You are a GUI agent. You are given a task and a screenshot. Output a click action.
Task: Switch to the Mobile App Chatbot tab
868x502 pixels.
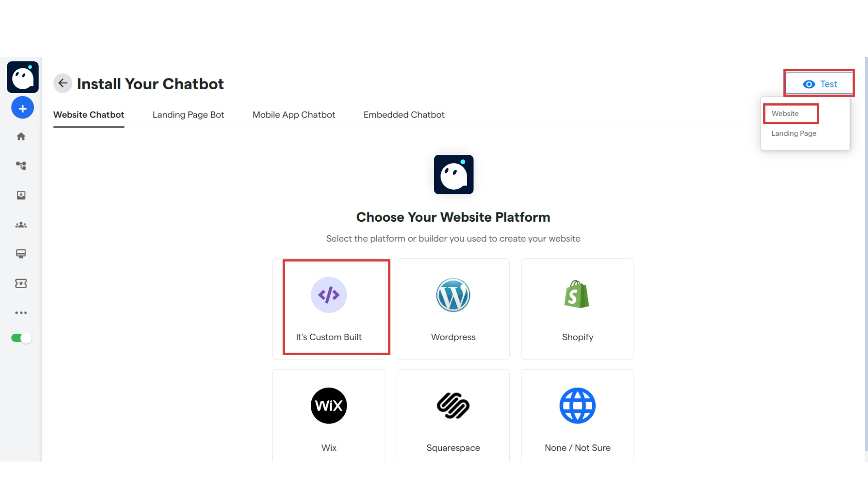(294, 115)
